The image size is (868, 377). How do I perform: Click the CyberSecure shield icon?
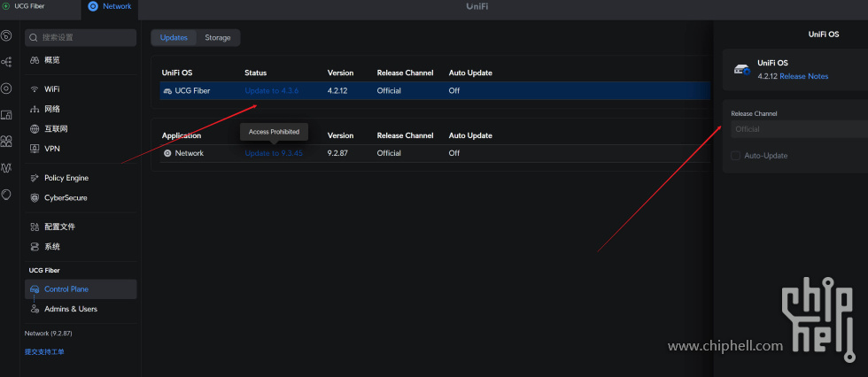point(35,198)
